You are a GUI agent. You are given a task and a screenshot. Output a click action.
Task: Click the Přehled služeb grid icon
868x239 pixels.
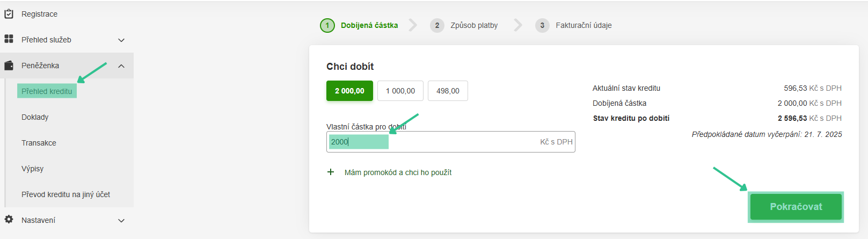(x=9, y=39)
